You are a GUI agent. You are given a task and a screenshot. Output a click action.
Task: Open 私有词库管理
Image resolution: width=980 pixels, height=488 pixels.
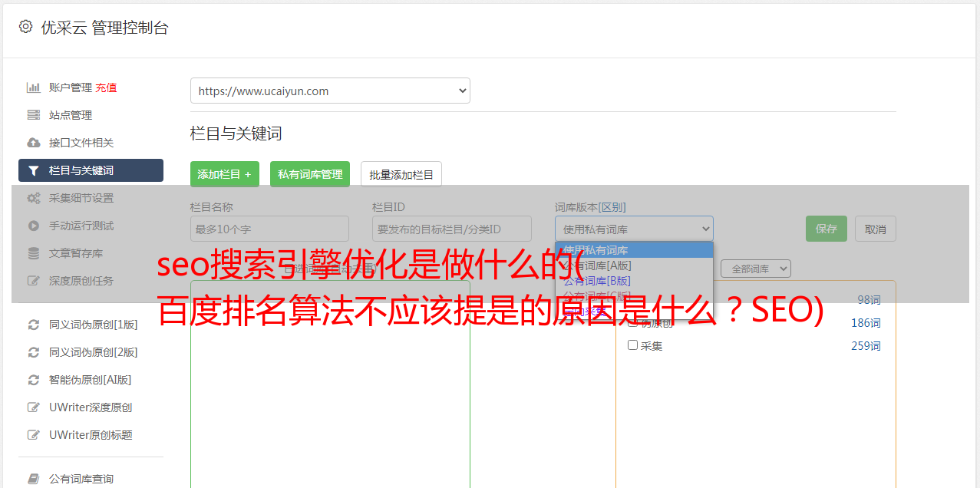click(x=310, y=174)
